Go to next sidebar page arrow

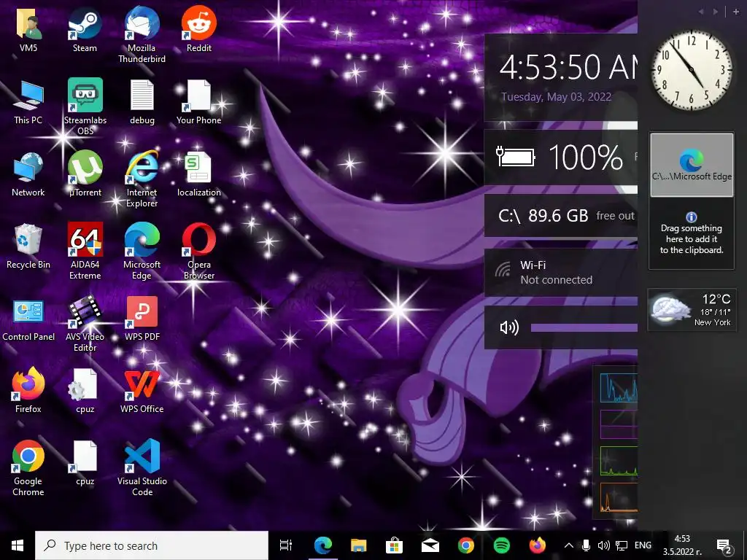point(715,12)
